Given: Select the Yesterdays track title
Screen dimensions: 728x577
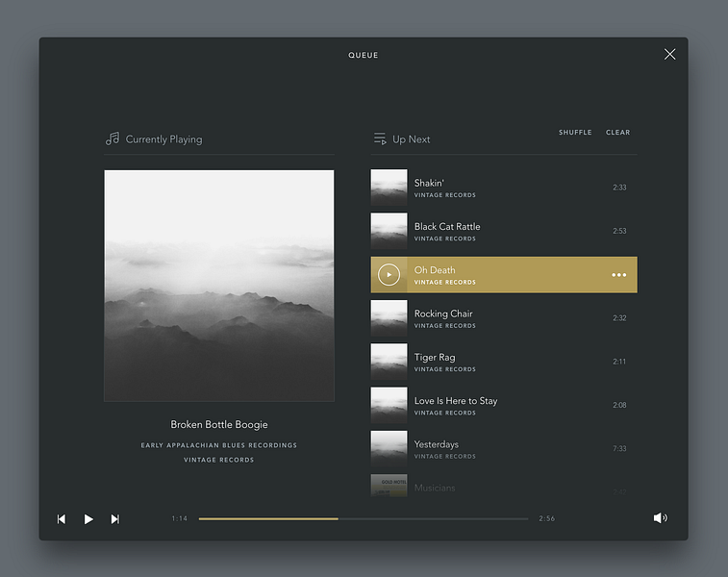Looking at the screenshot, I should (x=436, y=444).
